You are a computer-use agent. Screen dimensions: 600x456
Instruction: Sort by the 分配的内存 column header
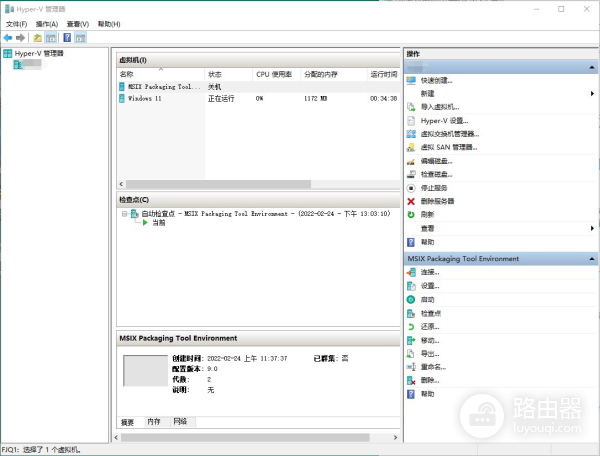(x=334, y=75)
